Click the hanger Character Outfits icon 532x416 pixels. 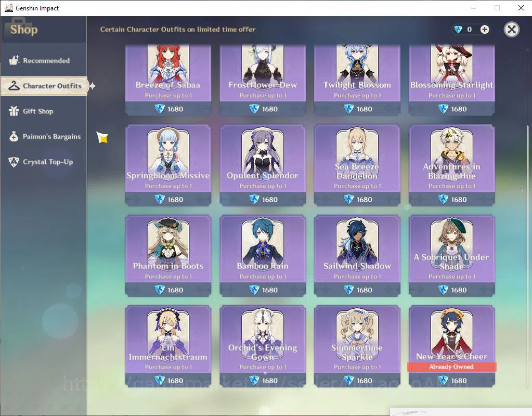14,86
